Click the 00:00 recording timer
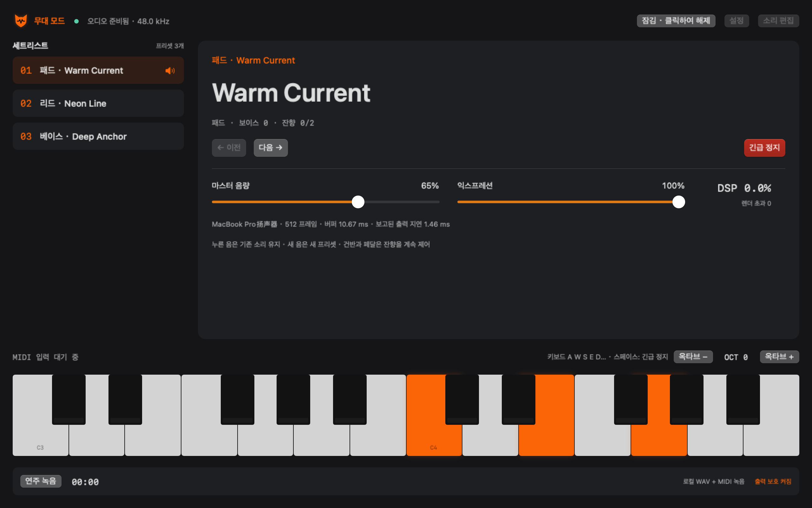This screenshot has height=508, width=812. pos(85,482)
